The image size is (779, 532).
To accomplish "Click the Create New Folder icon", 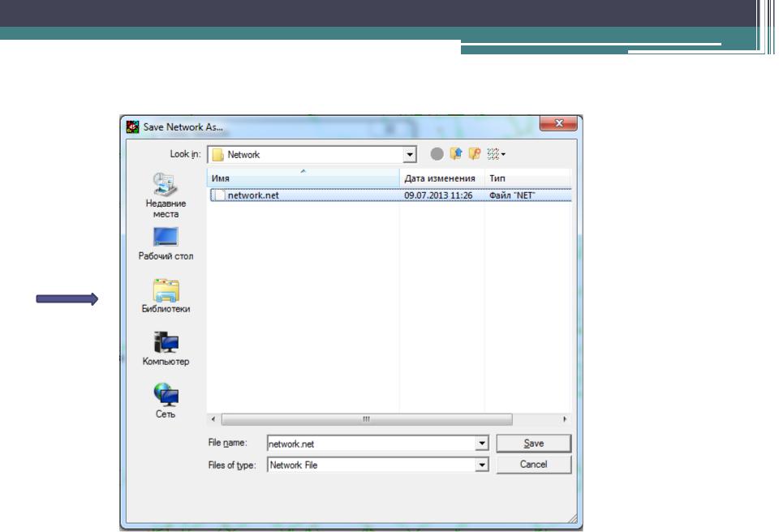I will tap(475, 154).
